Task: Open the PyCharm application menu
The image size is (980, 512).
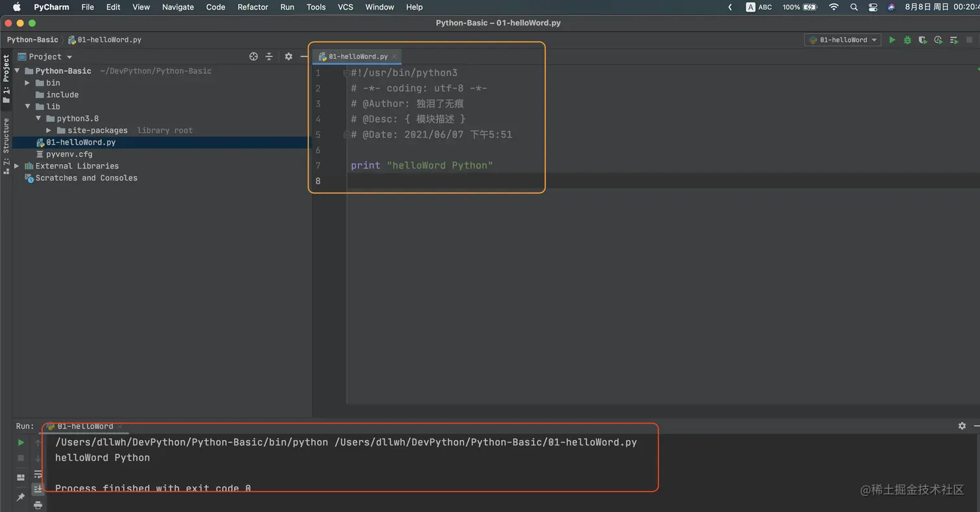Action: pyautogui.click(x=51, y=7)
